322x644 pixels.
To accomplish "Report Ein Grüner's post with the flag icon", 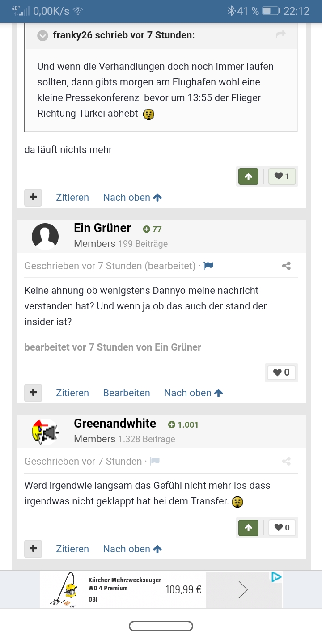I will coord(208,266).
